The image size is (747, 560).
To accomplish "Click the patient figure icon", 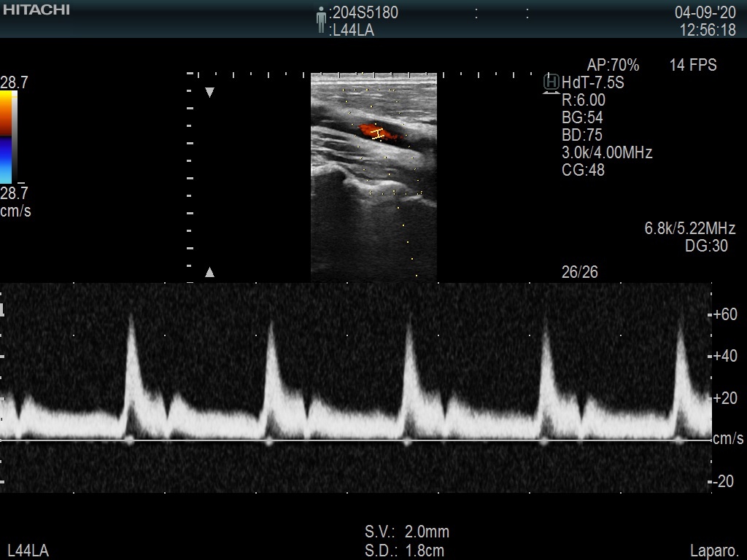I will click(321, 20).
